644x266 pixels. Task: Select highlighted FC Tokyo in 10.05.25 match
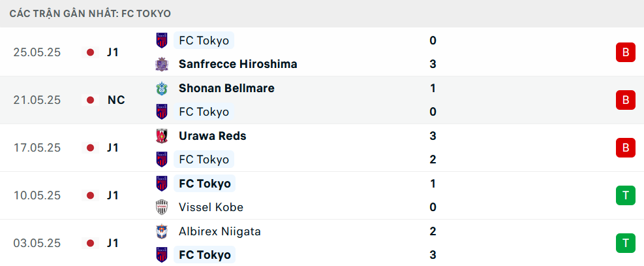(204, 184)
